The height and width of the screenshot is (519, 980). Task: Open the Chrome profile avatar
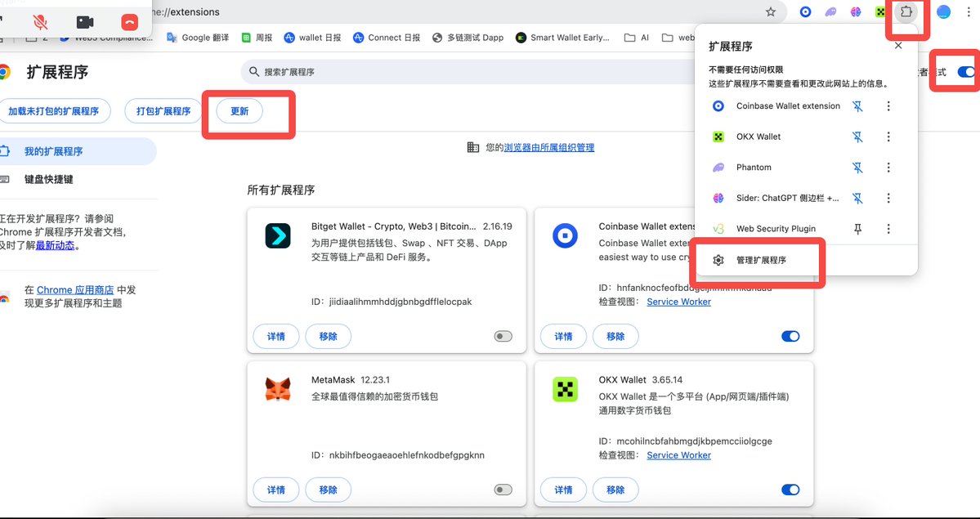pyautogui.click(x=943, y=12)
